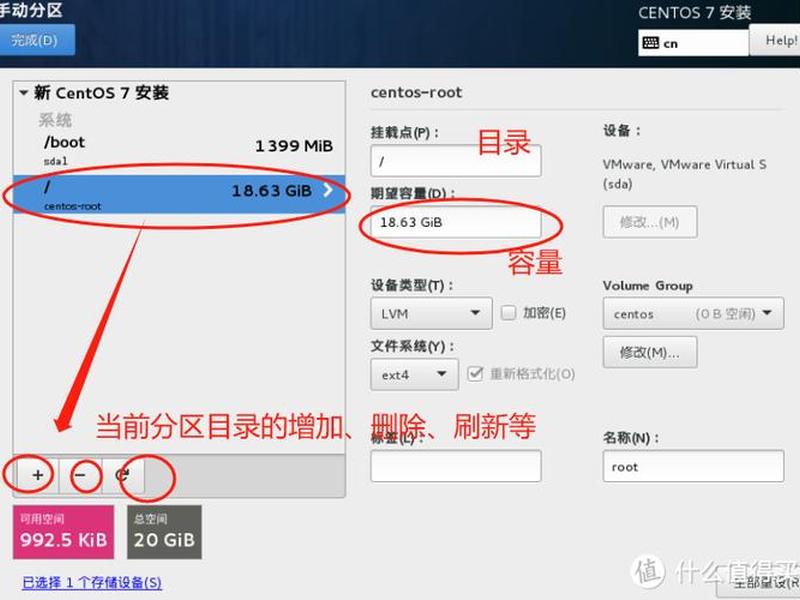Click the minus icon to remove the partition

[80, 476]
